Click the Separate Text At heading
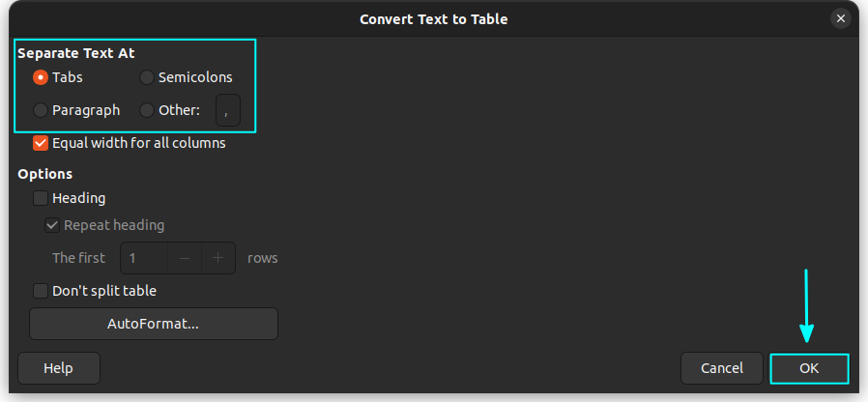This screenshot has height=402, width=868. [x=76, y=53]
